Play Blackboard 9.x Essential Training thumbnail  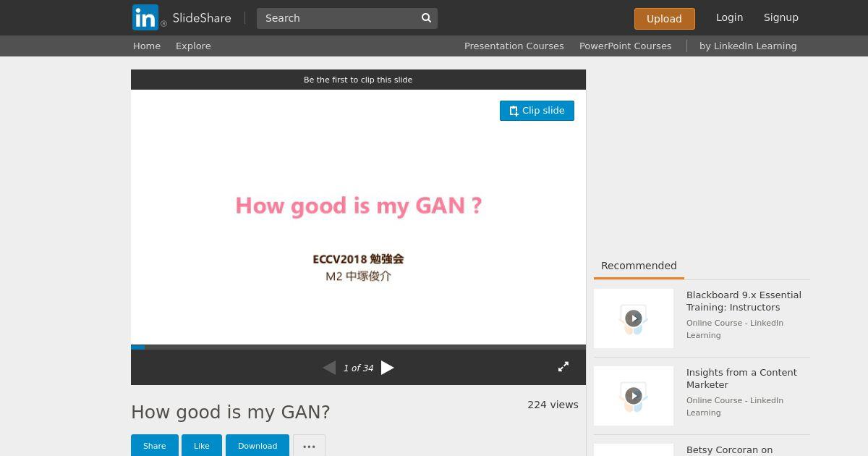(x=634, y=318)
